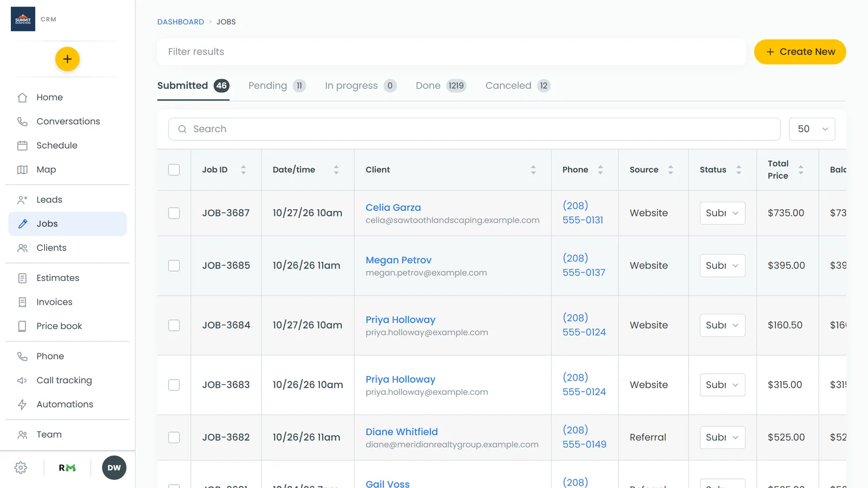Viewport: 868px width, 488px height.
Task: Open the Price book
Action: [x=67, y=326]
